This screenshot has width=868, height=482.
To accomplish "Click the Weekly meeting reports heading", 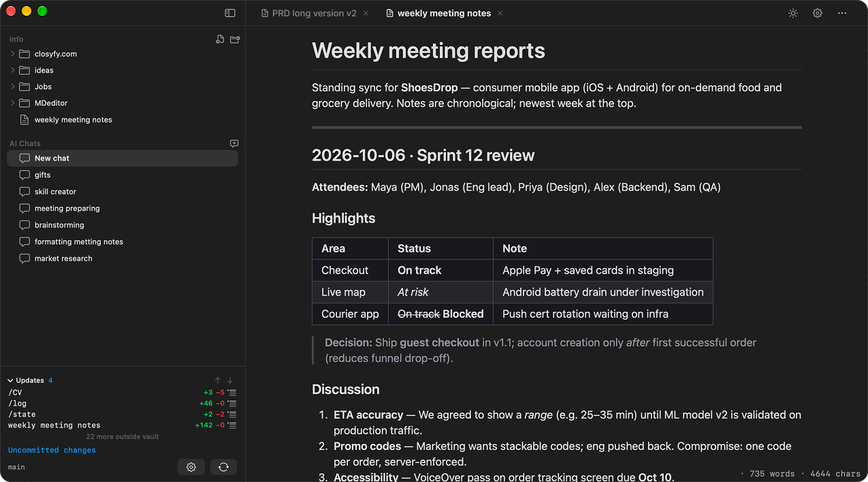I will click(x=428, y=51).
